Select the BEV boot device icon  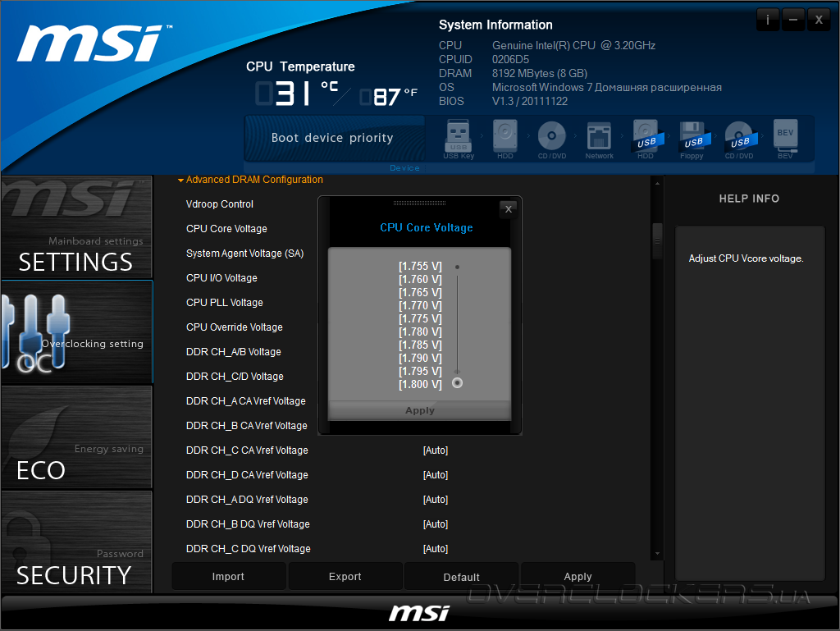click(x=785, y=139)
